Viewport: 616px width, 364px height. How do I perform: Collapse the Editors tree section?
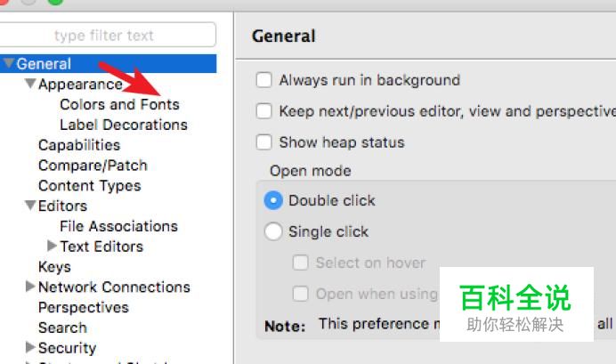(x=30, y=206)
